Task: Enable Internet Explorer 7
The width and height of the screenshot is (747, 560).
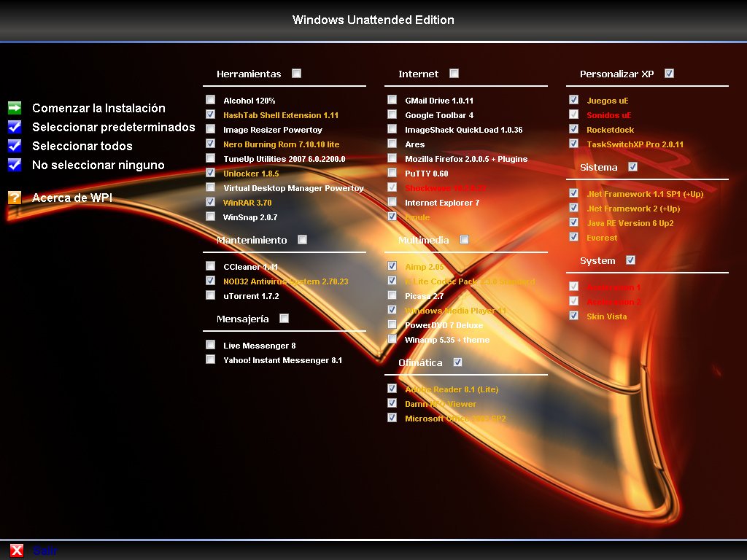Action: 392,202
